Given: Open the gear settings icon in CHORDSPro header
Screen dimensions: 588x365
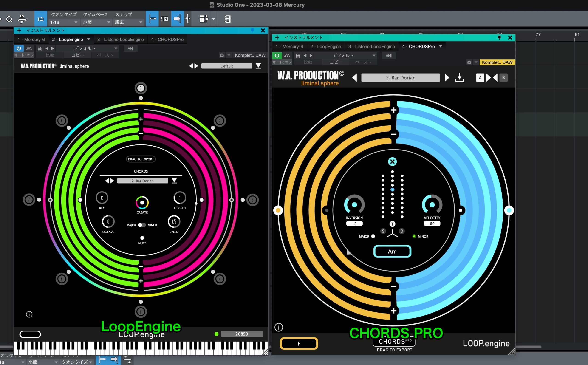Looking at the screenshot, I should point(469,62).
